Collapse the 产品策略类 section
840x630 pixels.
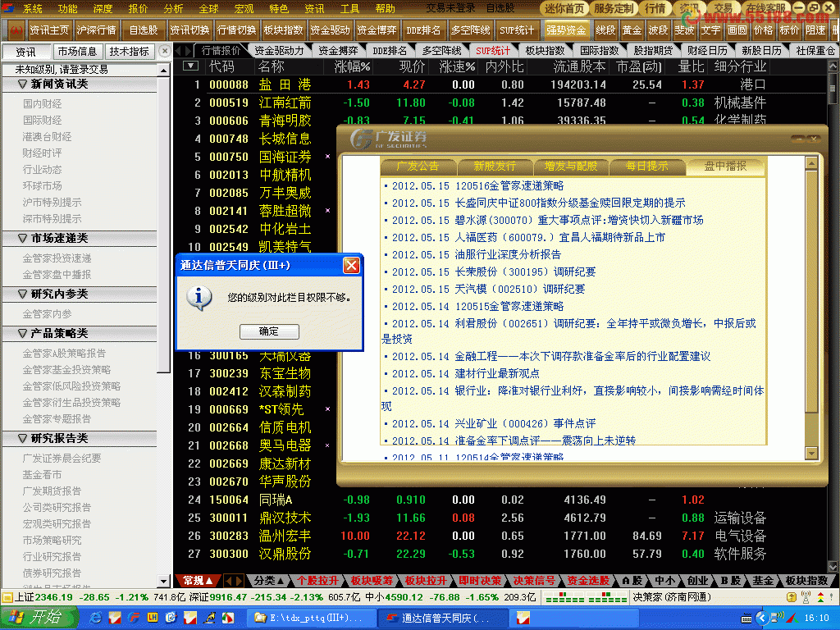point(23,333)
